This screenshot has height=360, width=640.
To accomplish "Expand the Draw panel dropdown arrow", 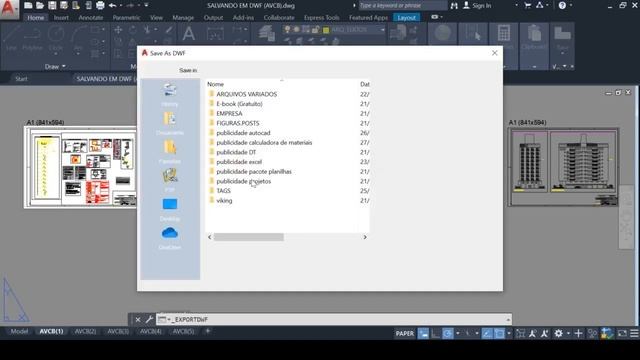I will pos(64,67).
